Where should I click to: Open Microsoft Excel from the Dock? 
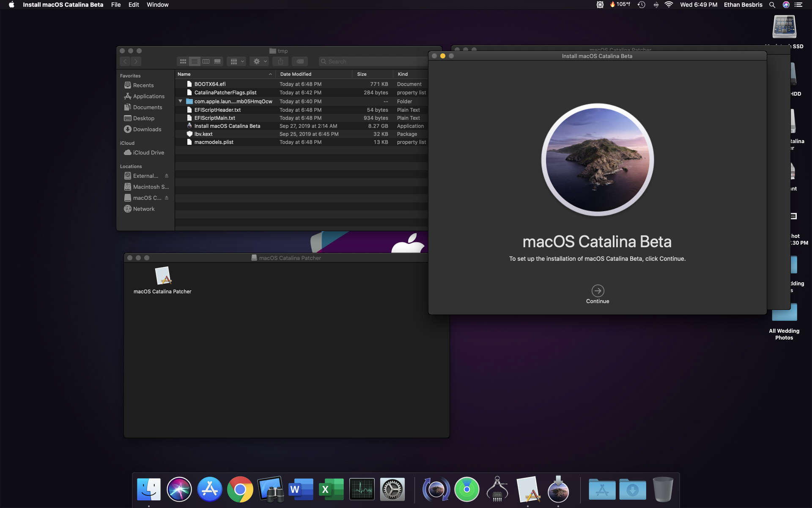coord(332,489)
